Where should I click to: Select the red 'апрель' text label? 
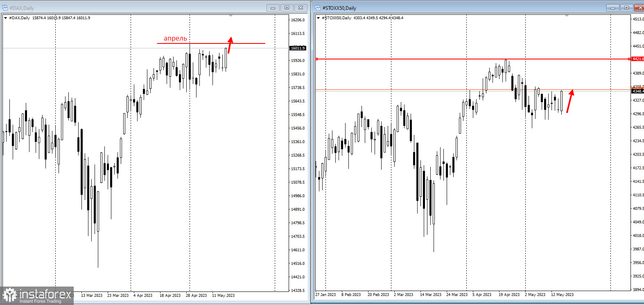tap(175, 38)
